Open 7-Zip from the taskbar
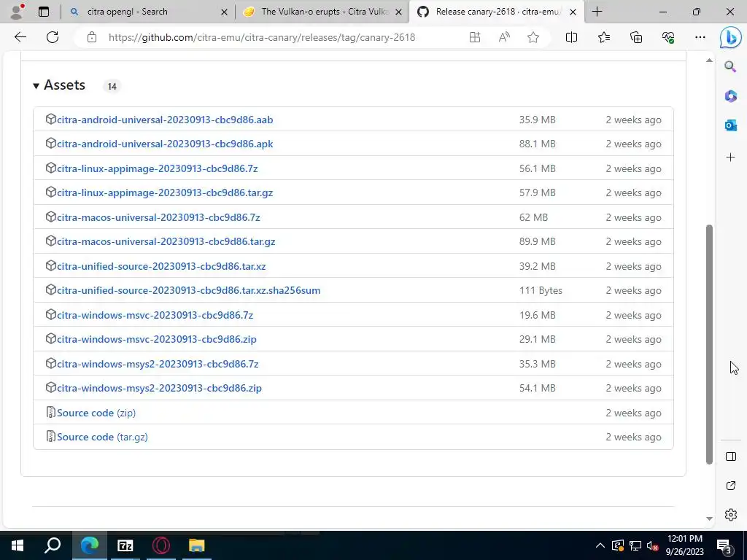The image size is (747, 560). 125,545
